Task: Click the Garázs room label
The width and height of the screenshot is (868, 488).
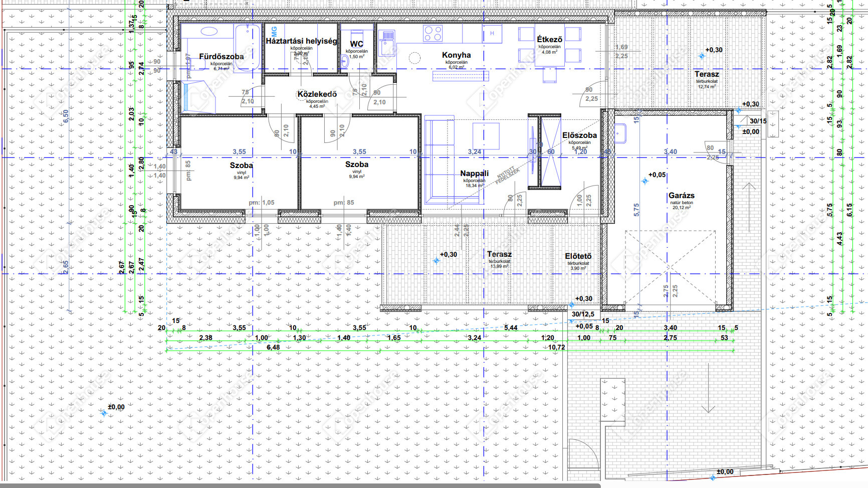Action: click(x=681, y=196)
